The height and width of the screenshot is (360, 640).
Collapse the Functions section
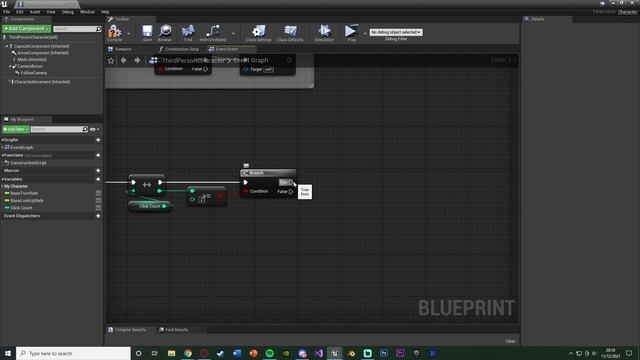2,156
